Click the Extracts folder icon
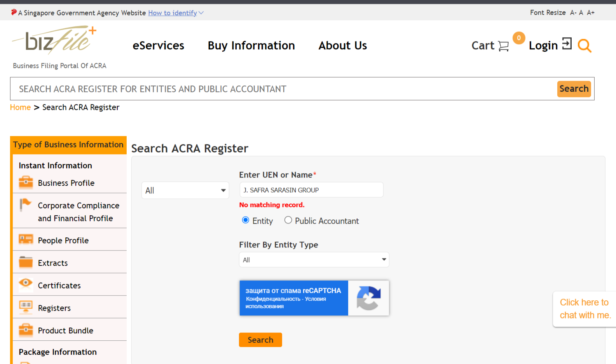This screenshot has height=364, width=616. 26,262
